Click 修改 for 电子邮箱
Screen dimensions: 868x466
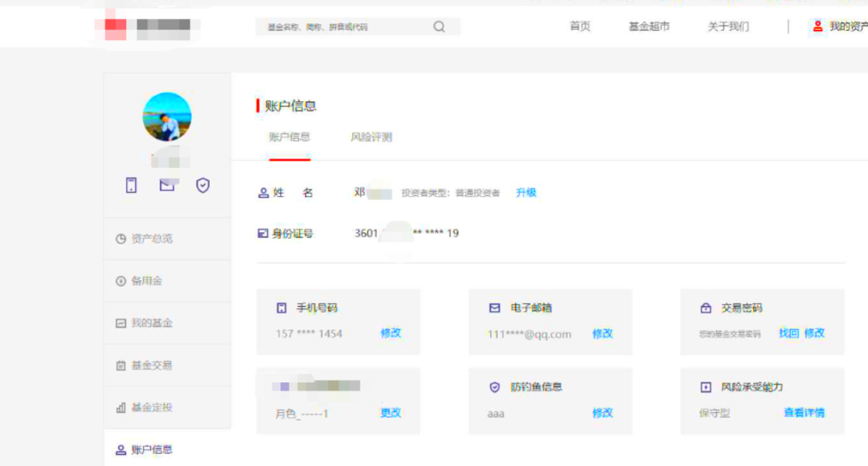(x=603, y=334)
